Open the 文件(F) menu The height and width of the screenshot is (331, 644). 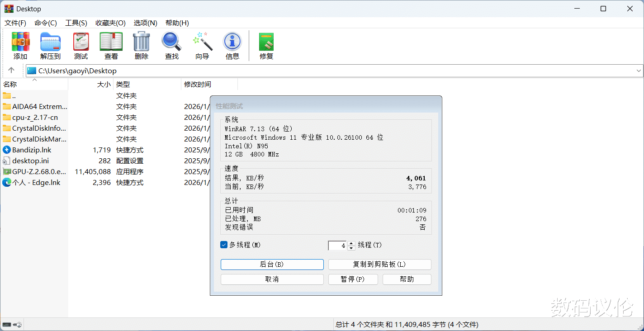pos(15,23)
